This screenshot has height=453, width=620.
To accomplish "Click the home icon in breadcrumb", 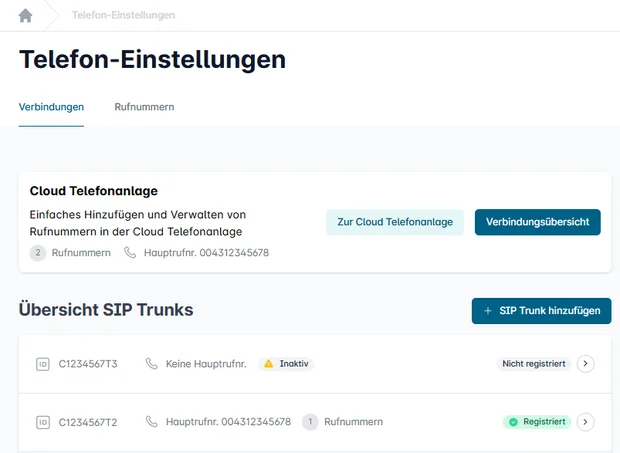I will pyautogui.click(x=25, y=15).
